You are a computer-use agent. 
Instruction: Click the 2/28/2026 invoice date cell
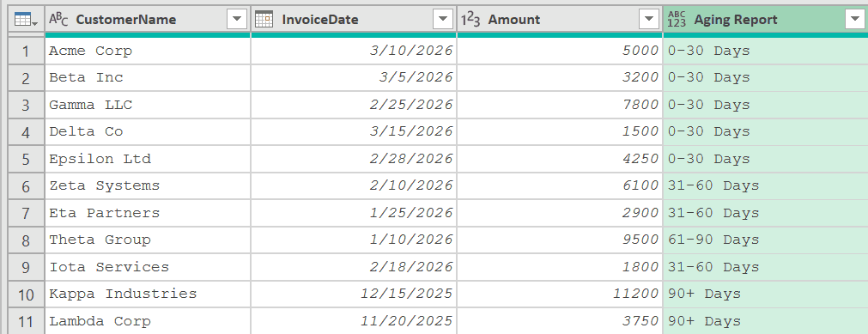pyautogui.click(x=354, y=159)
